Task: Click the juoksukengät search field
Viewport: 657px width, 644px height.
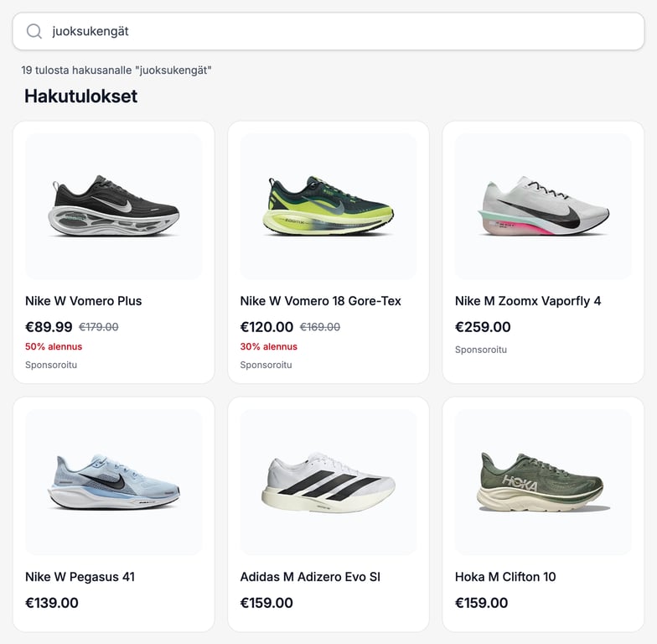Action: click(x=335, y=32)
